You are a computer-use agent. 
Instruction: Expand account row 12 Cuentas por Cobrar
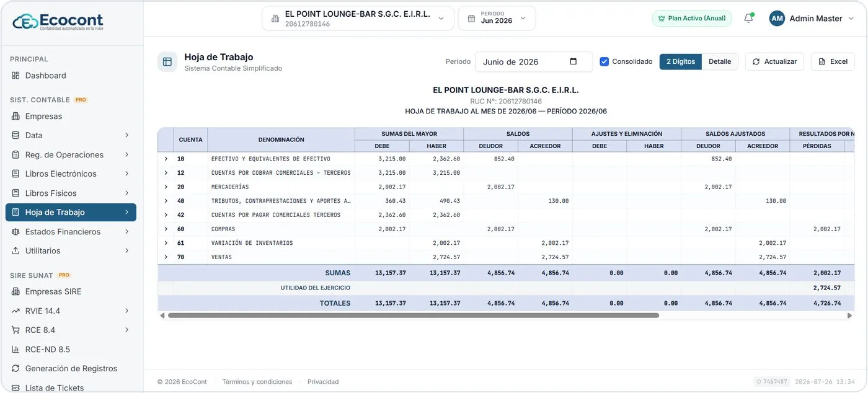tap(166, 173)
